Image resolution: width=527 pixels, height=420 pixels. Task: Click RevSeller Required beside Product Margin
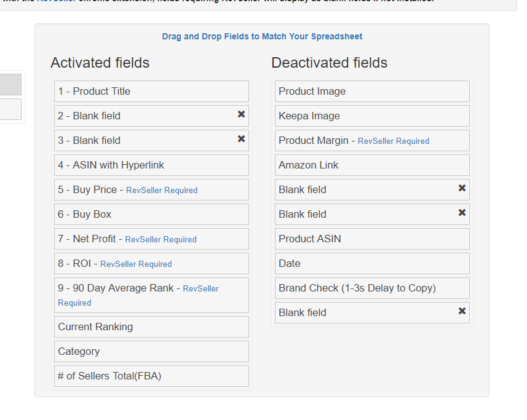point(393,141)
